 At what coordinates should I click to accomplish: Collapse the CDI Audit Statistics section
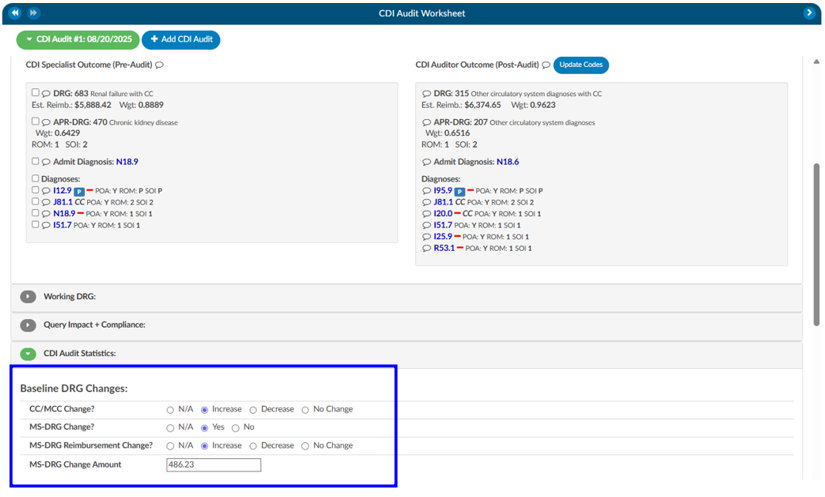point(28,354)
